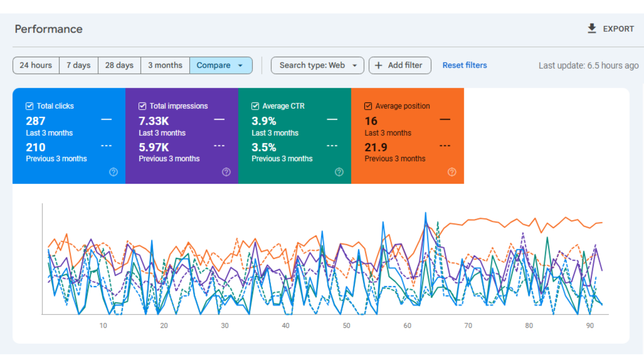Image resolution: width=644 pixels, height=362 pixels.
Task: Open help icon on Average position card
Action: click(452, 172)
